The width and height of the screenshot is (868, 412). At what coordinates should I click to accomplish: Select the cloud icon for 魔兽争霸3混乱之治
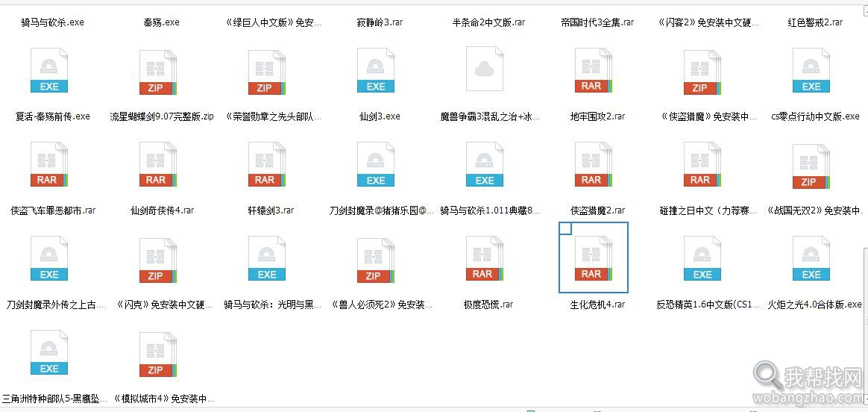pos(485,69)
